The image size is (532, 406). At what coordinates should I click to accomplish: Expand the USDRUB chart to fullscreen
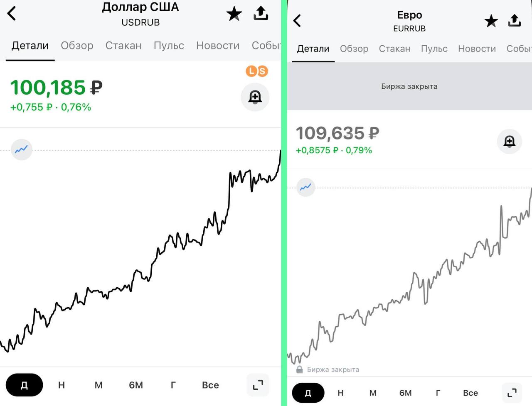coord(258,385)
